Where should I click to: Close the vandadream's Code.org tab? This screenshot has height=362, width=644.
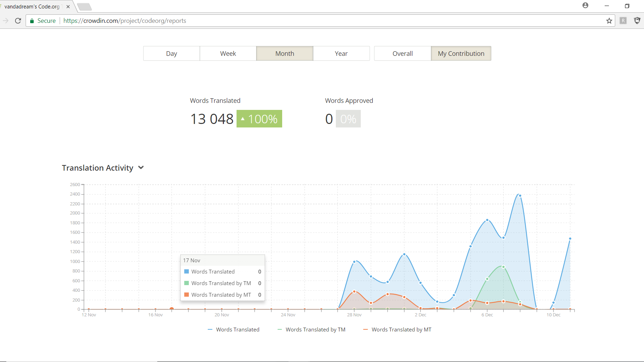pyautogui.click(x=68, y=7)
